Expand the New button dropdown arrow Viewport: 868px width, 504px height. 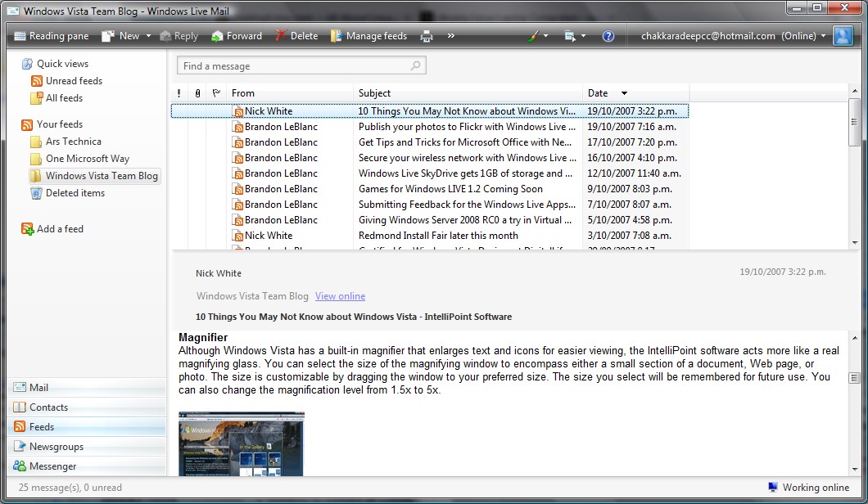coord(148,36)
